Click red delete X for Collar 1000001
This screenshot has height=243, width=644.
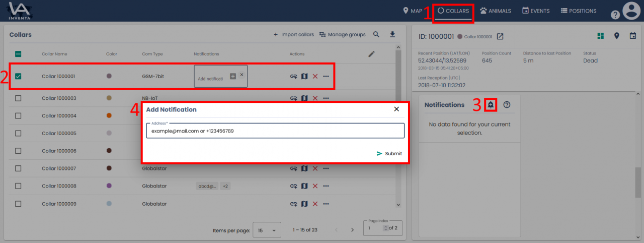315,76
